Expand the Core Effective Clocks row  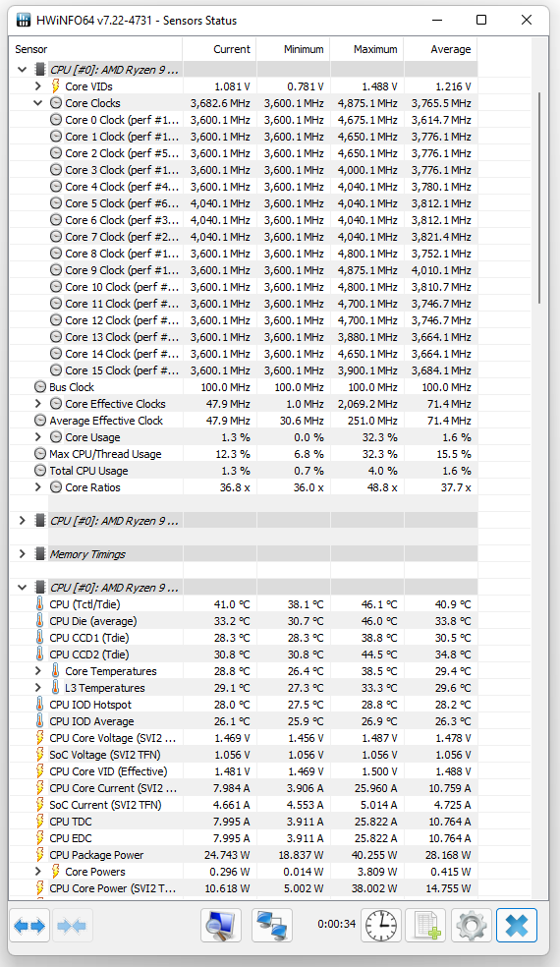[x=38, y=403]
